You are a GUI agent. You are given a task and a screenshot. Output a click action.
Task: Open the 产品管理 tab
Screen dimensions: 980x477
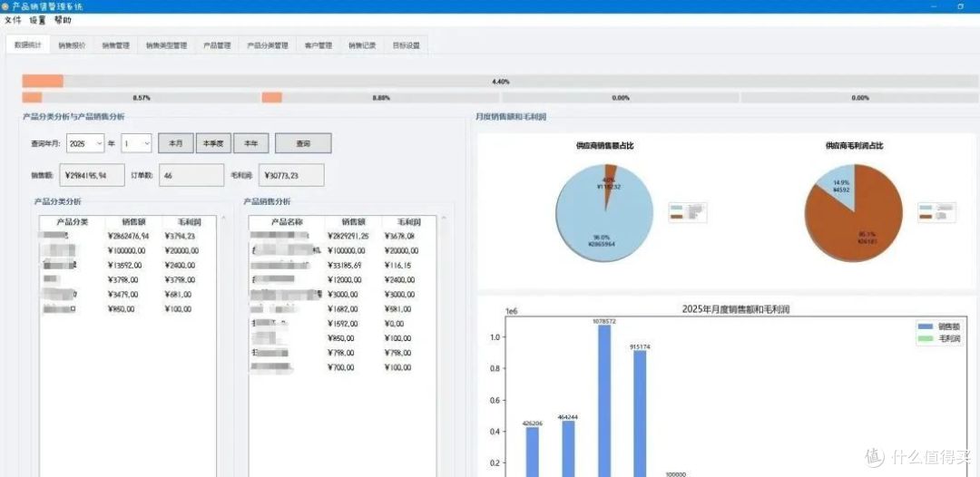coord(217,45)
